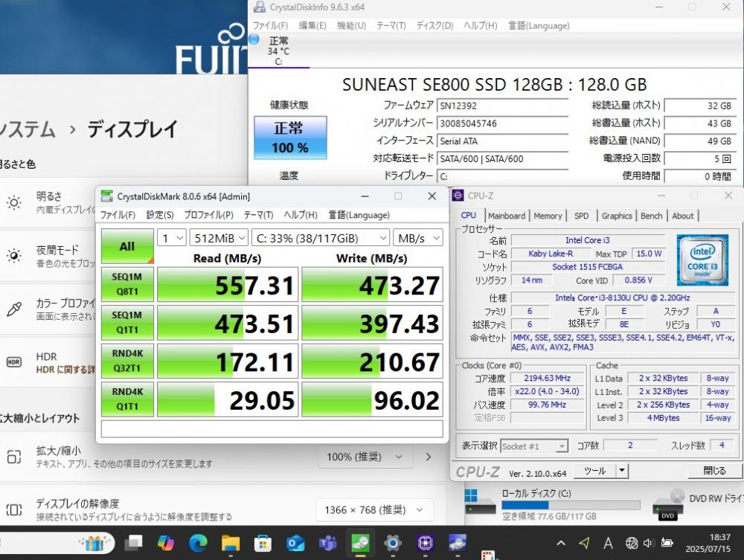744x560 pixels.
Task: Open Microsoft Edge from the taskbar
Action: [198, 544]
